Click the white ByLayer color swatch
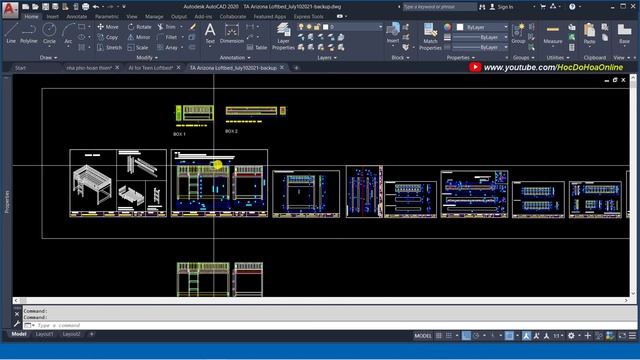 pyautogui.click(x=460, y=27)
